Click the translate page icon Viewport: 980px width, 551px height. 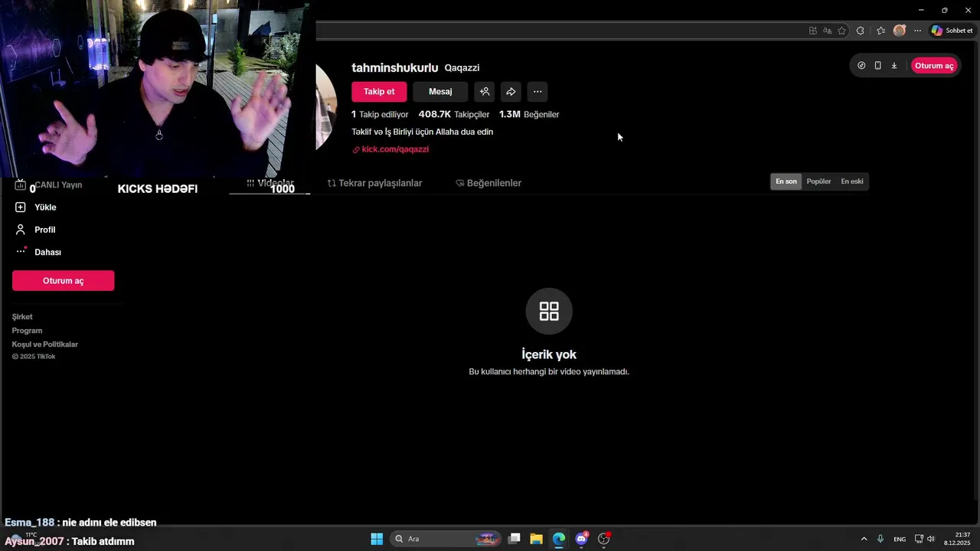tap(828, 31)
